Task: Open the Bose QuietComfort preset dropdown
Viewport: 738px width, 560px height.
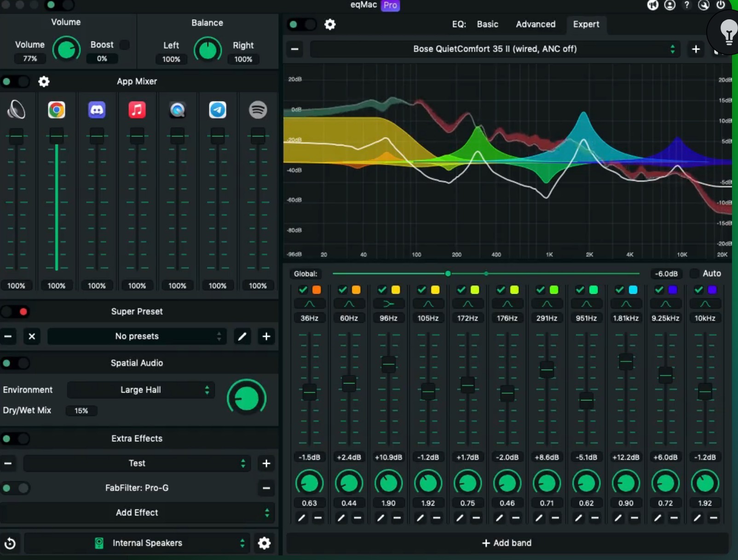Action: point(495,49)
